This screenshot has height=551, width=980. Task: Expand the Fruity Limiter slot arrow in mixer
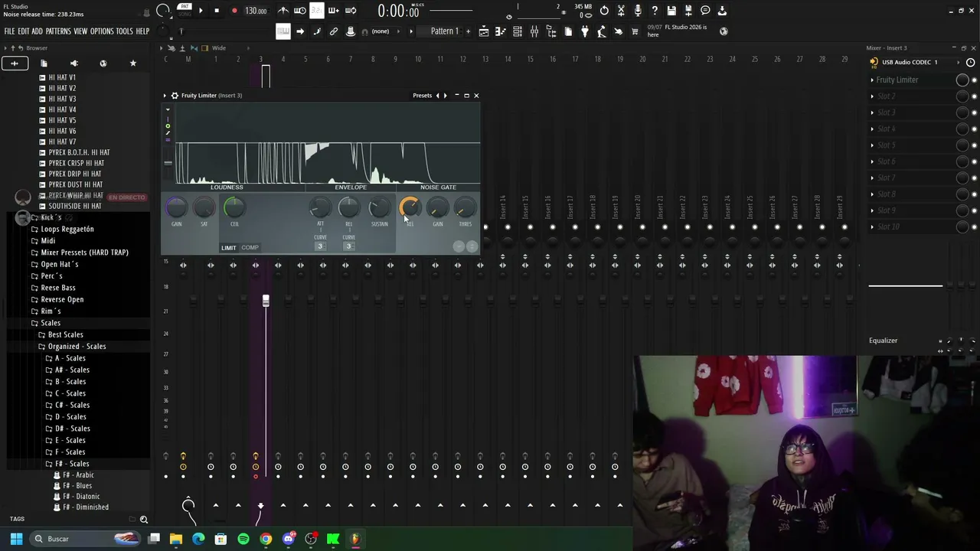[872, 80]
